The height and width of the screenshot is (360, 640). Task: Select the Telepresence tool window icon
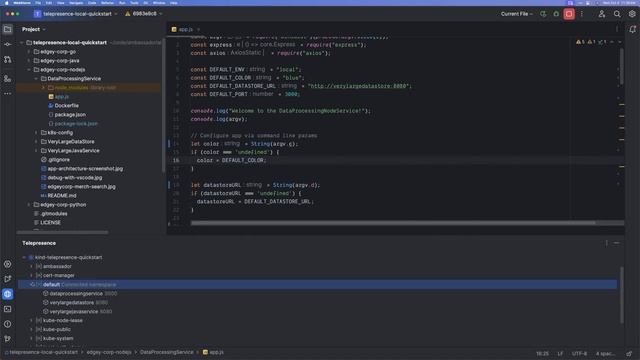pyautogui.click(x=7, y=294)
